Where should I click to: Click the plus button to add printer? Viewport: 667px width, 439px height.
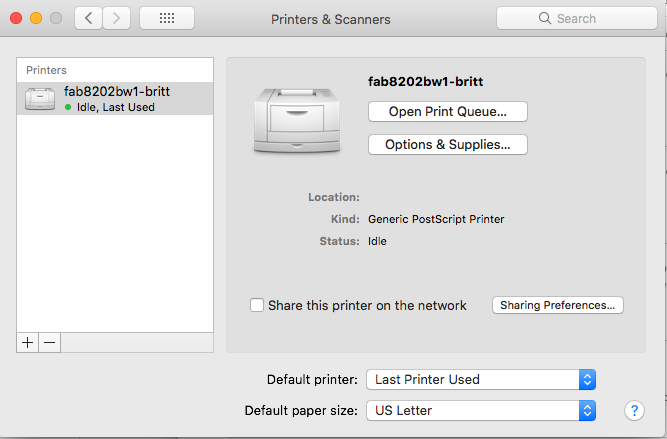28,342
